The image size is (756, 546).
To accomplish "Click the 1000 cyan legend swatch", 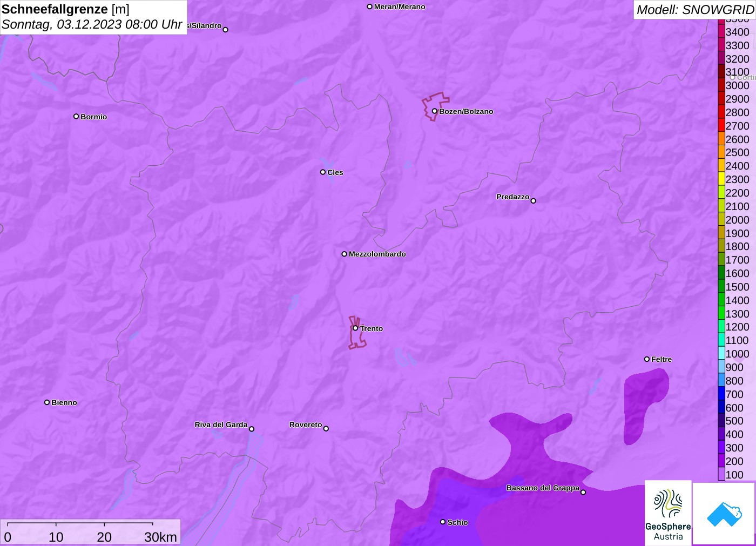I will pyautogui.click(x=721, y=354).
